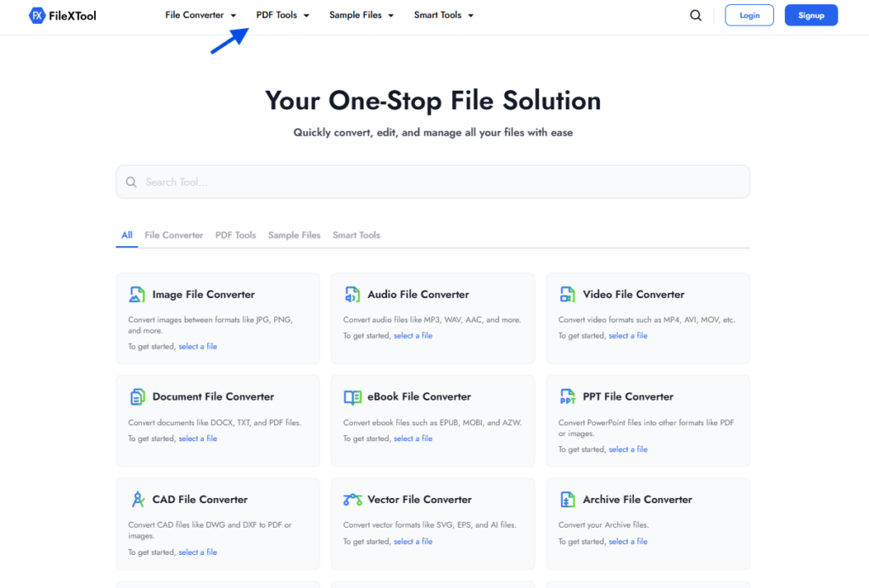The width and height of the screenshot is (869, 588).
Task: Expand the PDF Tools dropdown menu
Action: point(283,14)
